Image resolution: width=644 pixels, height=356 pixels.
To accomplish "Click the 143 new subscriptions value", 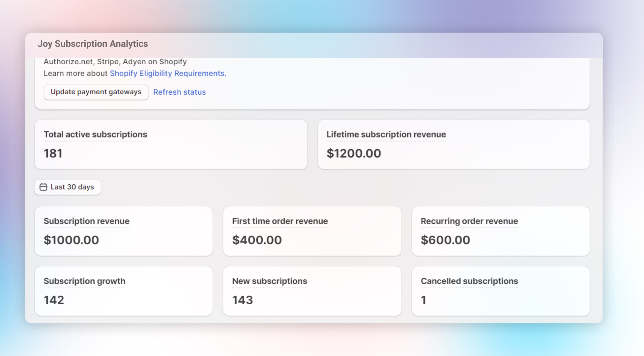I will click(243, 300).
